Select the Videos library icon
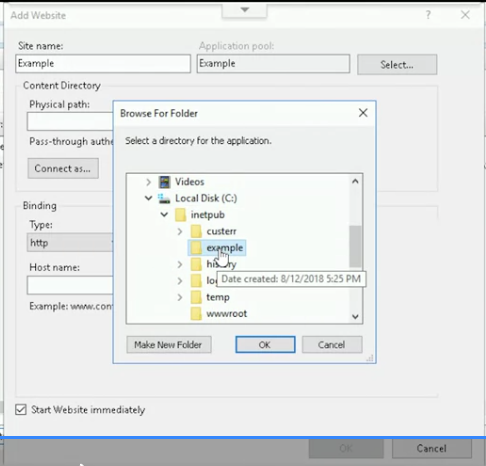The height and width of the screenshot is (466, 486). [164, 182]
